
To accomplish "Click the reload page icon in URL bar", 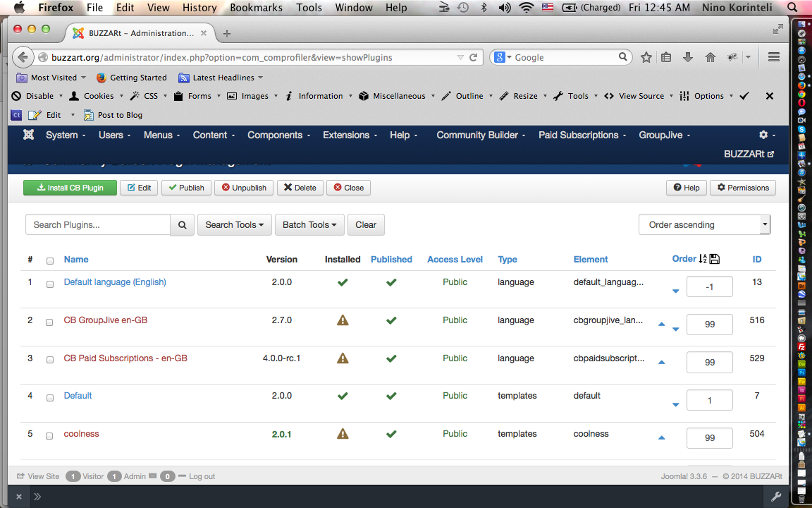I will [x=473, y=58].
